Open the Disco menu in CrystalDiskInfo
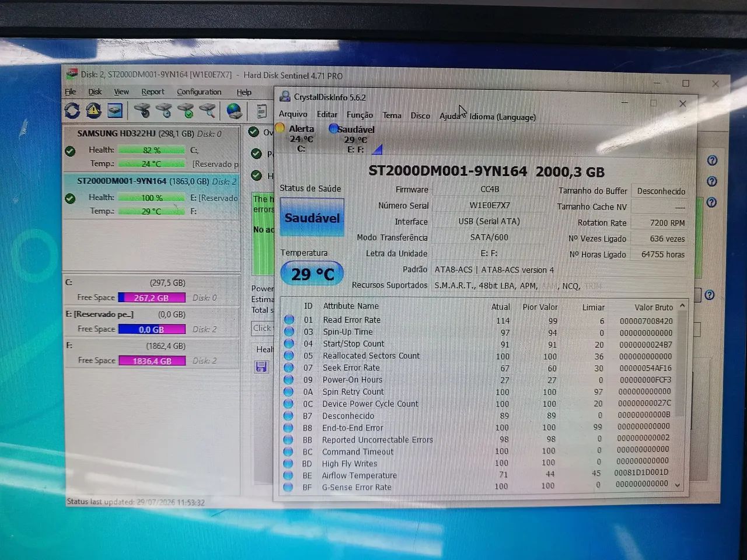 (420, 116)
